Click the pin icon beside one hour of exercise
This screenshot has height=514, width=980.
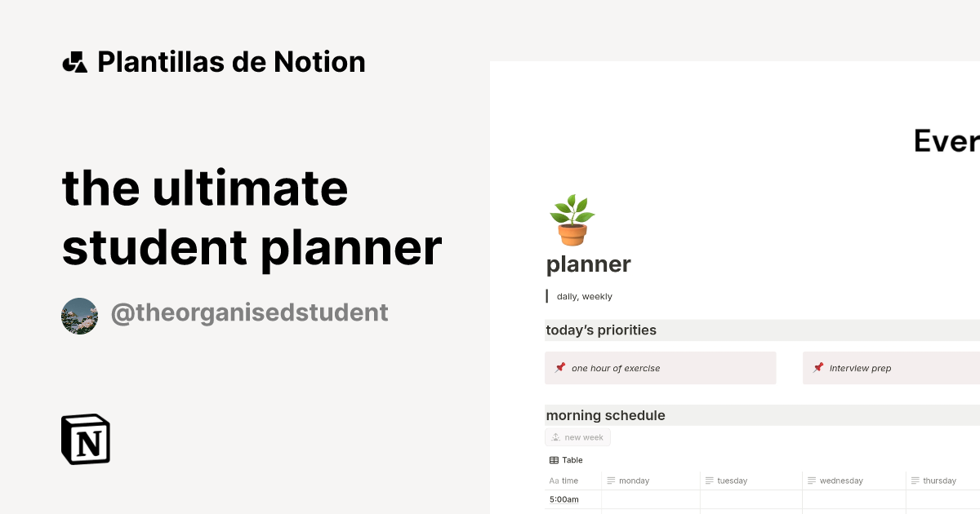559,367
